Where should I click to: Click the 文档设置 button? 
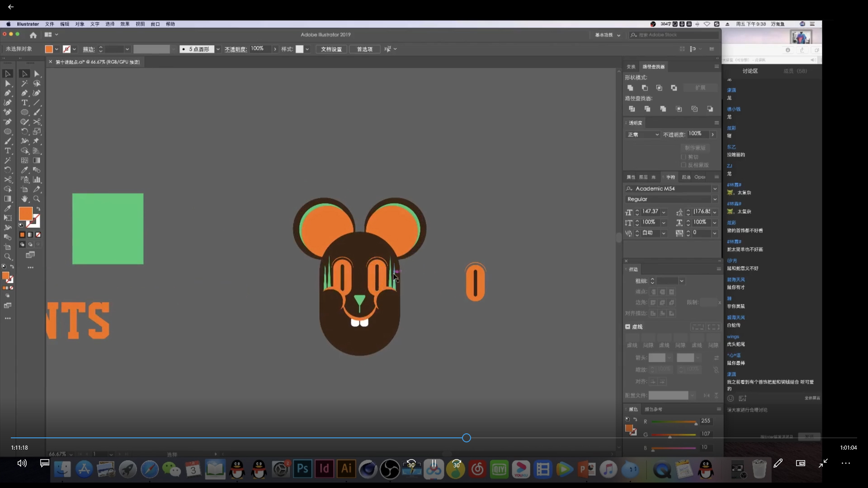(331, 49)
